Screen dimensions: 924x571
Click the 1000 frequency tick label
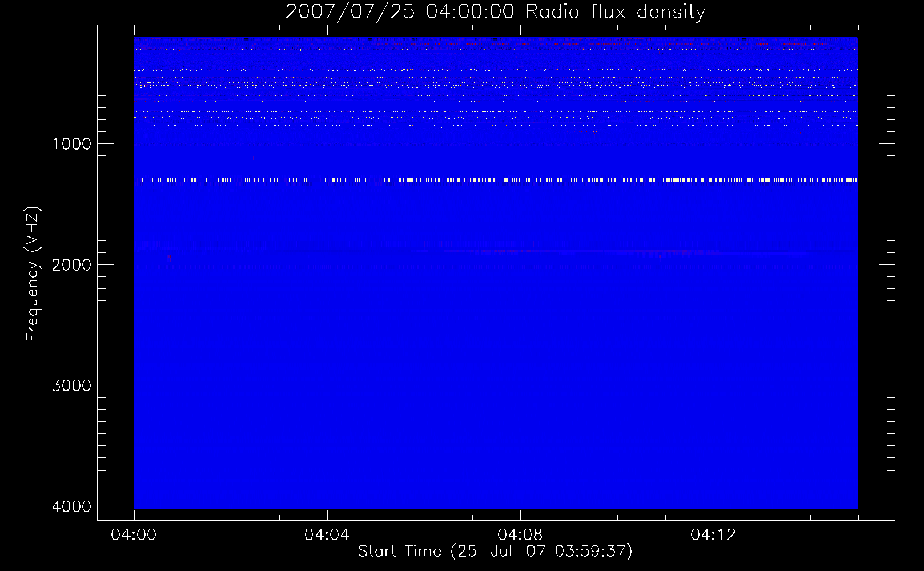pyautogui.click(x=71, y=144)
